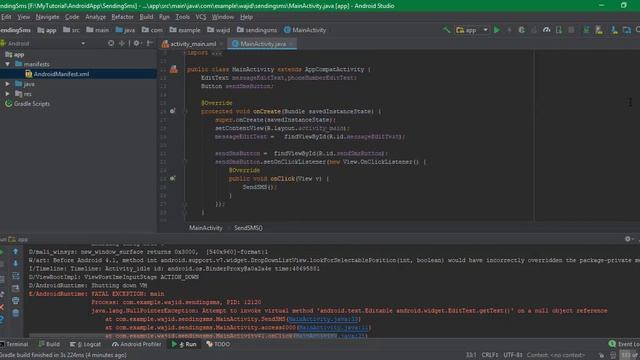
Task: Close the MainActivity.java tab
Action: (291, 44)
